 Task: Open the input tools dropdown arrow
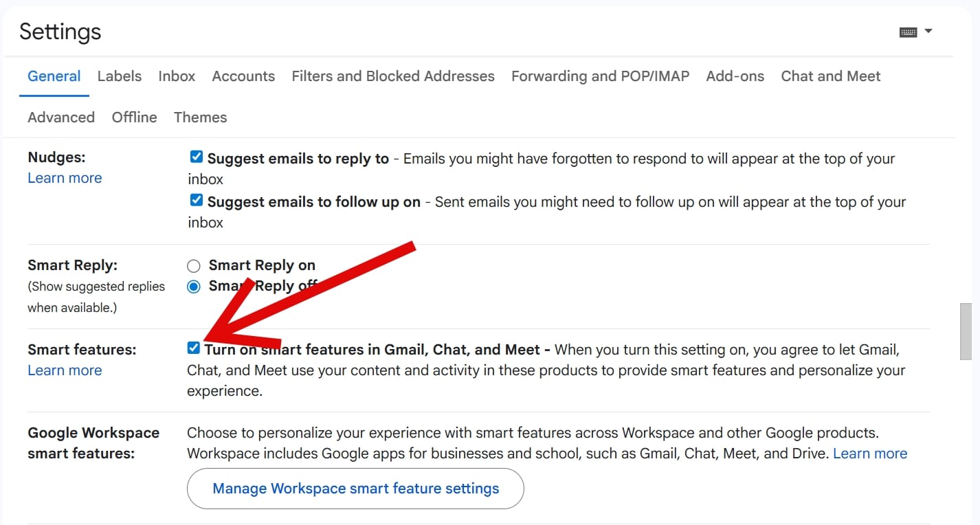(x=928, y=31)
